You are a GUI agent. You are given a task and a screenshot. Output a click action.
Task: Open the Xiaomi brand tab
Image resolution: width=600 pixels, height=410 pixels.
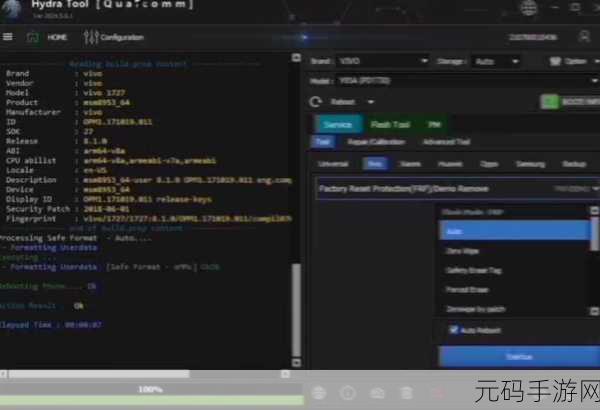(410, 164)
